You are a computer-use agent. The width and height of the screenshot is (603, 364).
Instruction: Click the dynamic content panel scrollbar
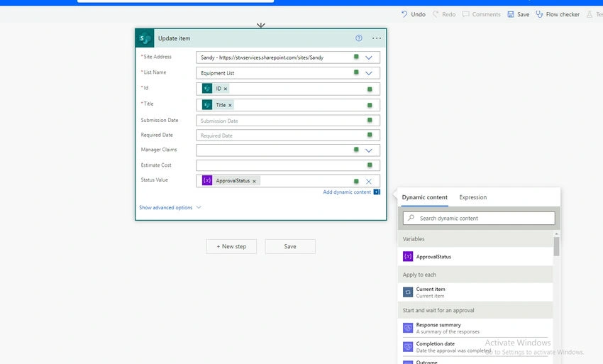coord(556,246)
